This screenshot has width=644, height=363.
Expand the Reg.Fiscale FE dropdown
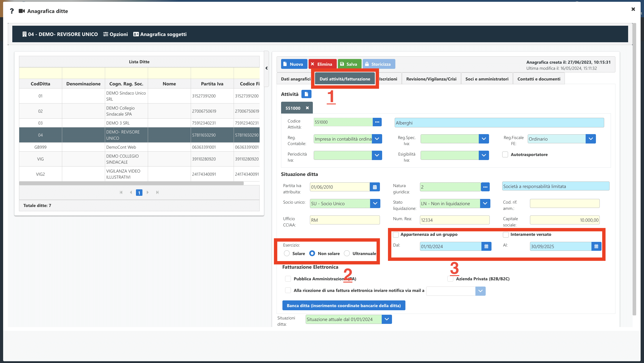coord(591,139)
